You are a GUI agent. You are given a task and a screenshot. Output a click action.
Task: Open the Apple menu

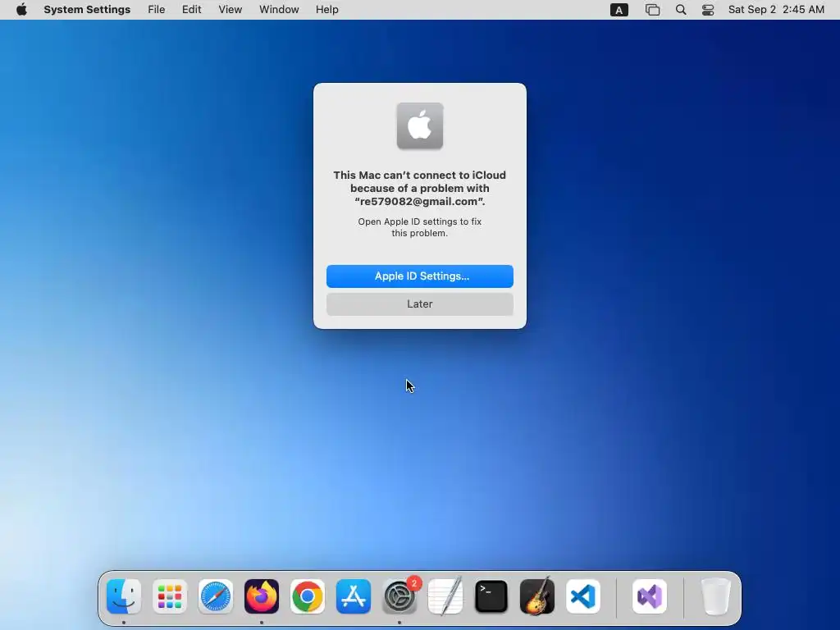click(x=21, y=10)
